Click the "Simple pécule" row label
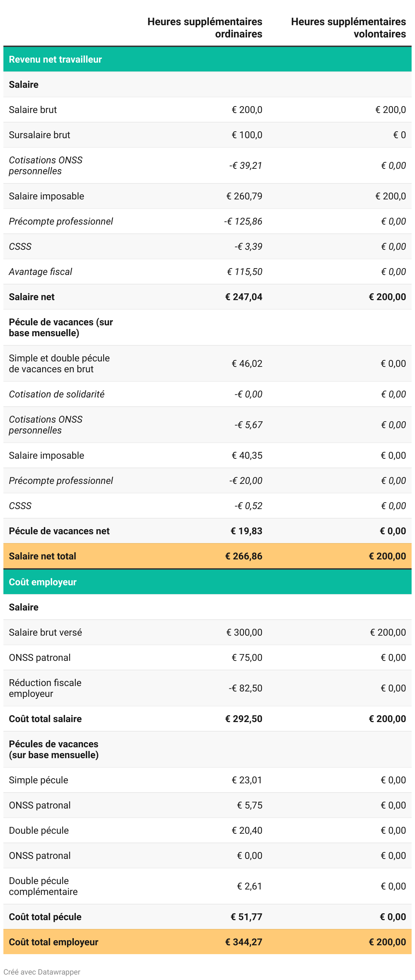This screenshot has width=415, height=980. click(x=38, y=780)
